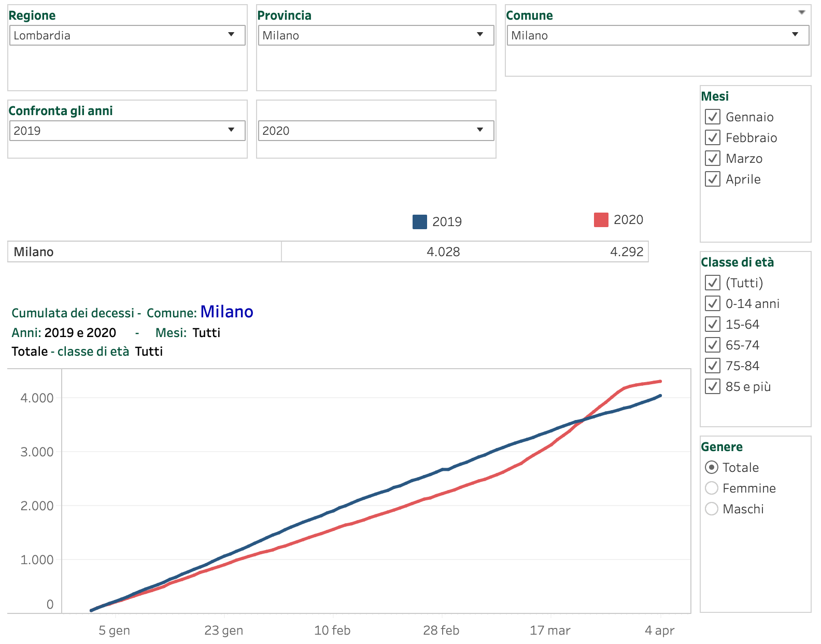The width and height of the screenshot is (821, 644).
Task: Click the red 2020 legend swatch
Action: point(601,220)
